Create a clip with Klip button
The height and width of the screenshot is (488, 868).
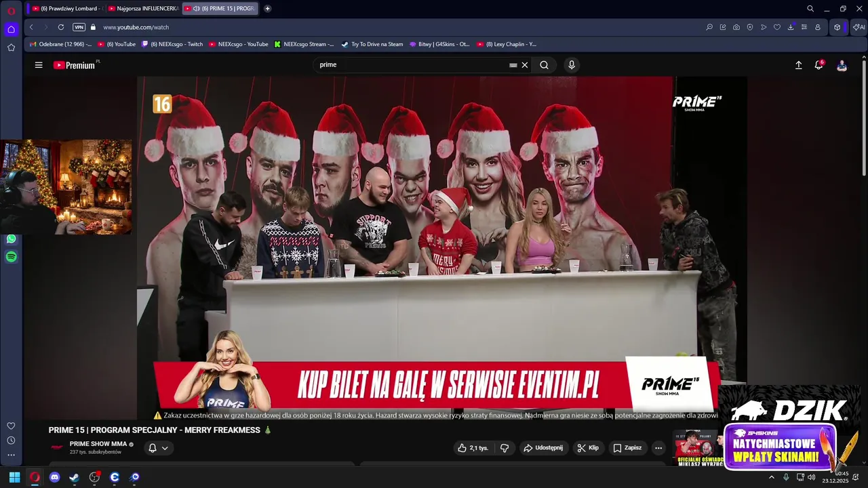pos(587,448)
